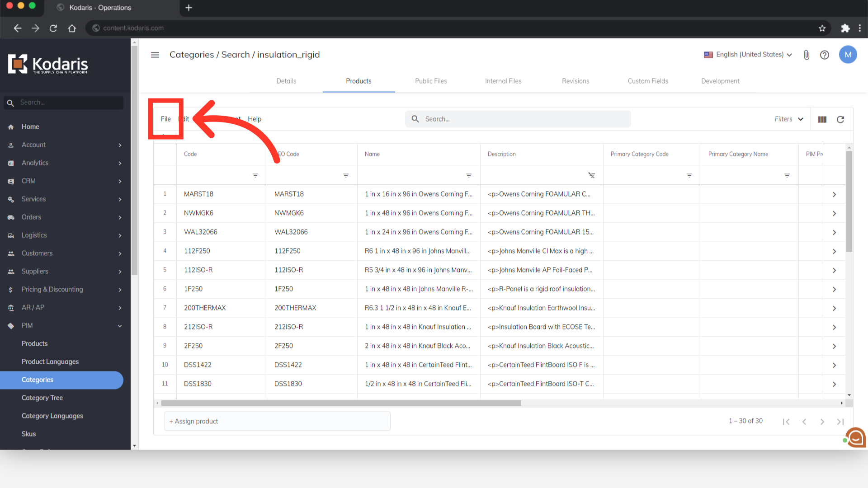868x488 pixels.
Task: Click the hamburger menu icon
Action: pyautogui.click(x=155, y=55)
